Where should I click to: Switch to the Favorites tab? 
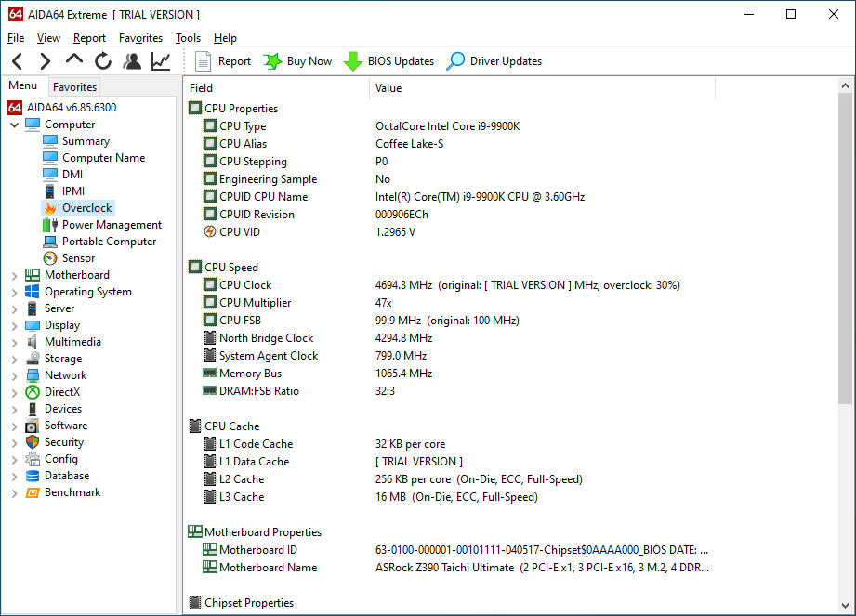tap(74, 86)
